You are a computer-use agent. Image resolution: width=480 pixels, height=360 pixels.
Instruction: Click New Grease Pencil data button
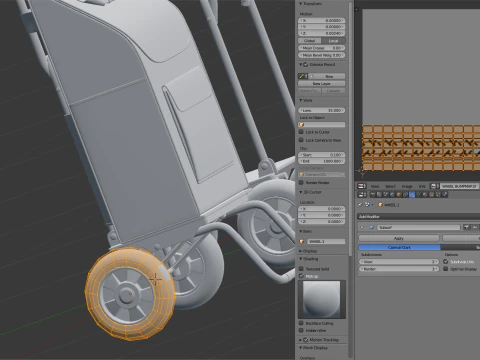point(328,76)
